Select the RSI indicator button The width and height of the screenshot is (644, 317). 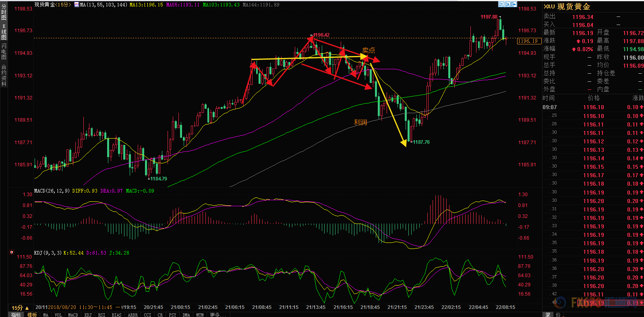[x=101, y=315]
